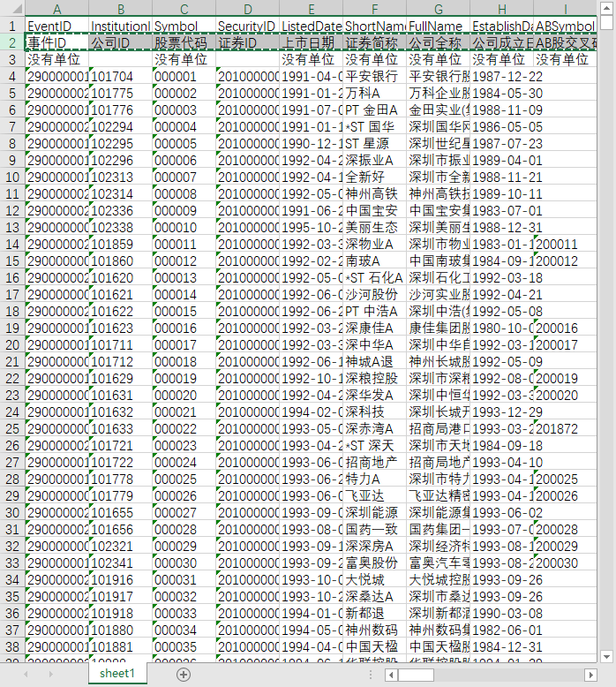Click cell 国药一致
Screen dimensions: 616x687
pos(374,529)
